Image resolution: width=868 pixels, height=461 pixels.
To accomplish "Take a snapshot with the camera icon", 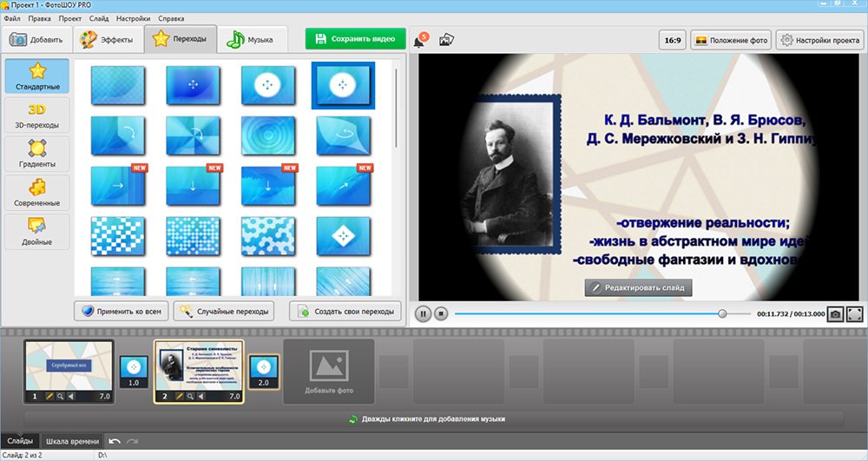I will 834,314.
